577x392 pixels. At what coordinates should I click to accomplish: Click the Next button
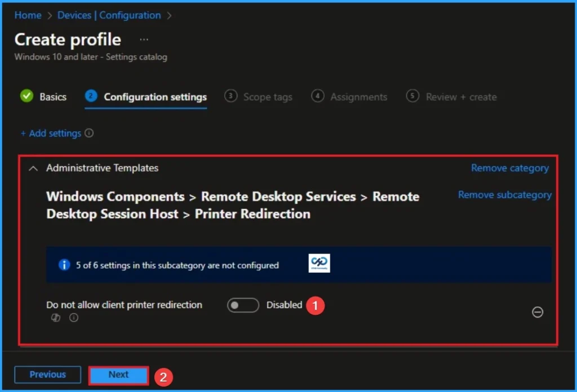point(118,374)
